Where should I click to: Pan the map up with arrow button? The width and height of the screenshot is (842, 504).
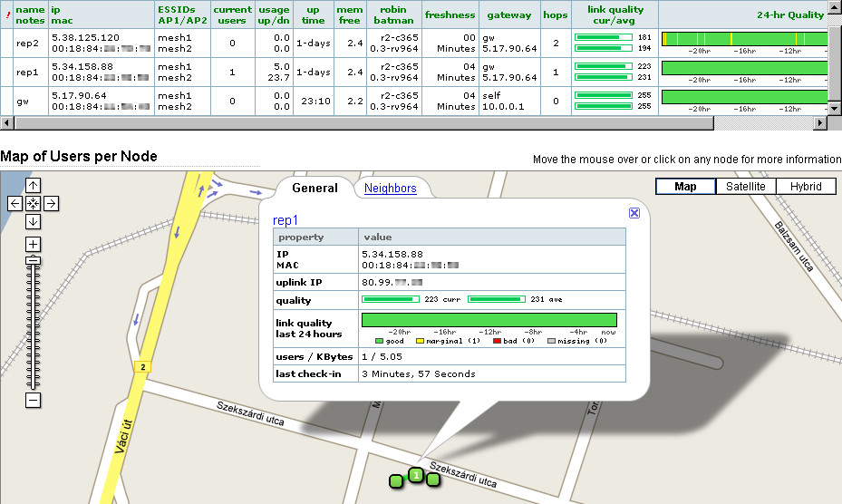point(33,186)
